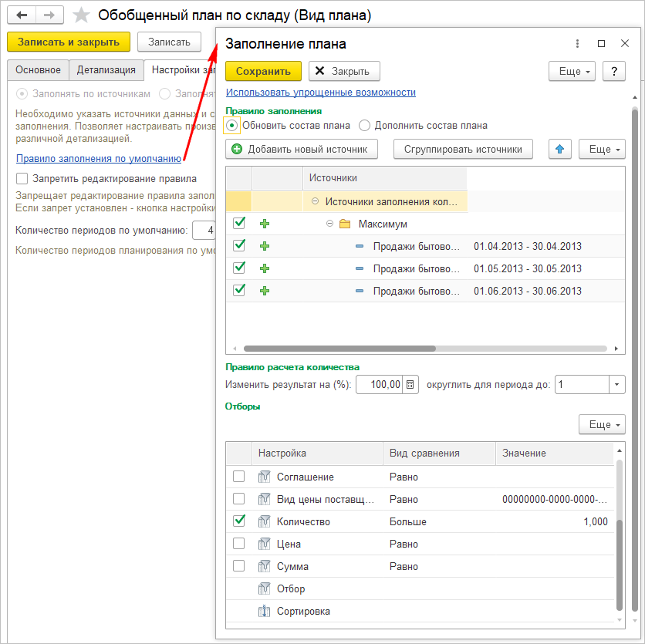Viewport: 645px width, 644px height.
Task: Go back with the left arrow
Action: [x=22, y=15]
